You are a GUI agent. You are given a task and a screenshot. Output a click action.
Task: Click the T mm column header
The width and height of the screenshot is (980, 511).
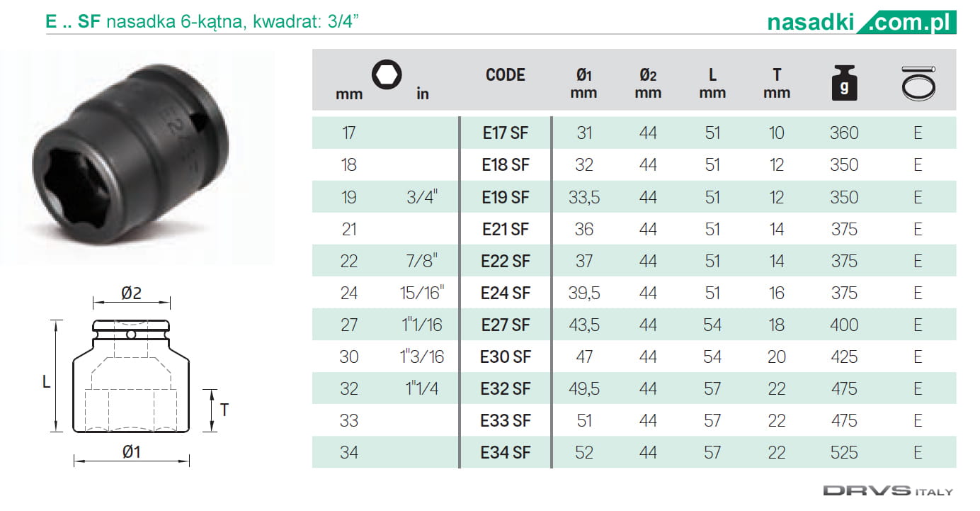777,83
